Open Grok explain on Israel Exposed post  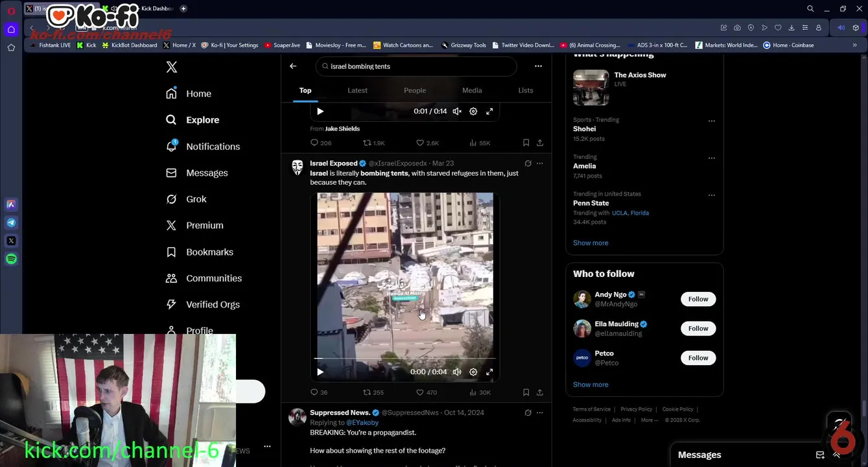click(x=528, y=163)
